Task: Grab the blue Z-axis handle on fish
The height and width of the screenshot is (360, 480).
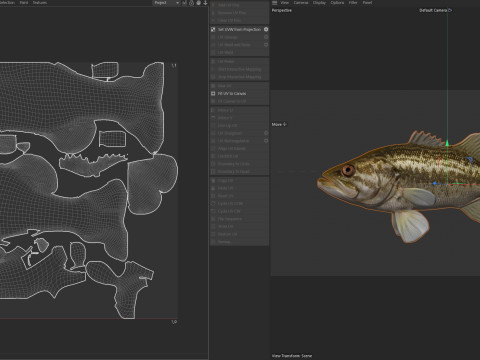Action: tap(435, 184)
